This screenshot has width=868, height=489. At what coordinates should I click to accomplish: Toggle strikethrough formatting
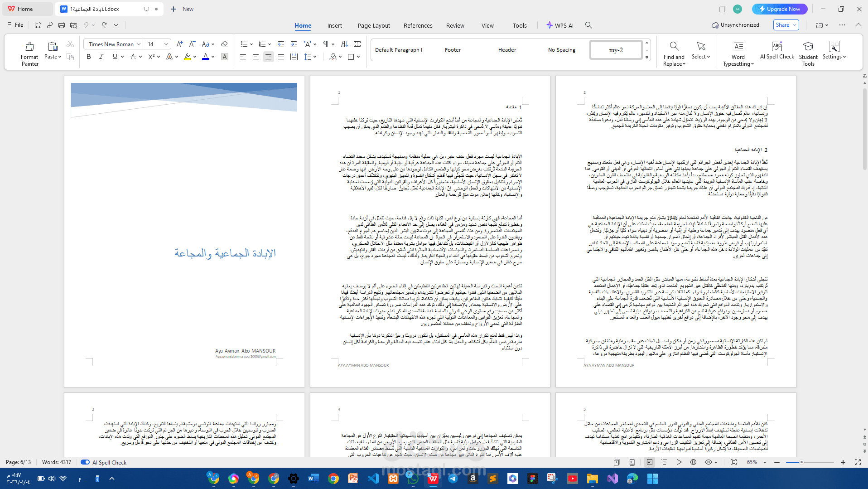(x=133, y=57)
